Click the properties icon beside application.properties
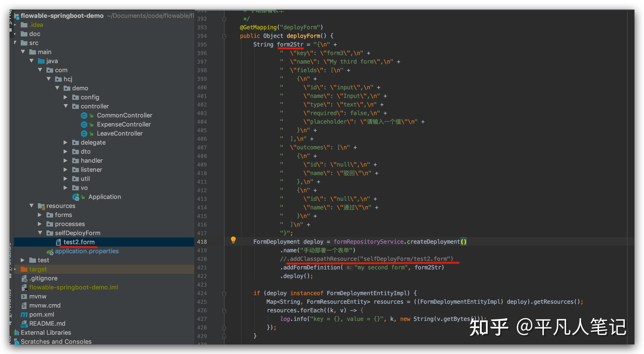 pos(50,251)
